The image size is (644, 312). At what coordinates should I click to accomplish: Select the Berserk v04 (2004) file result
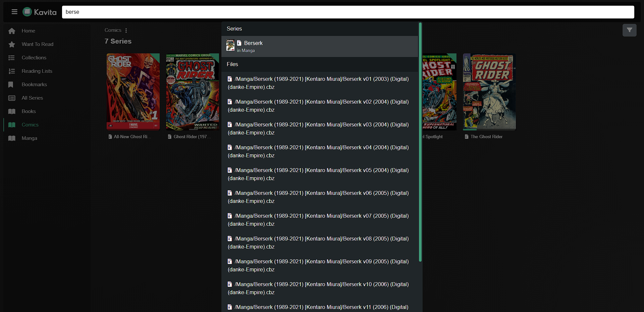click(x=320, y=151)
